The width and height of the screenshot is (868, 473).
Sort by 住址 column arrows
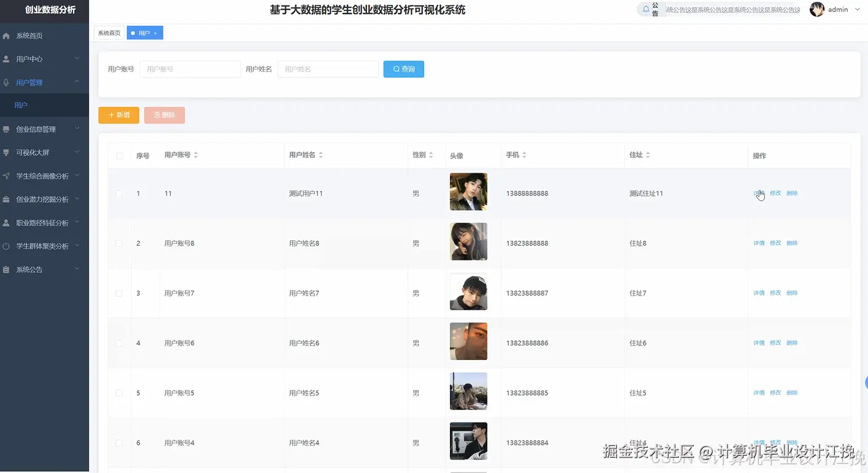[x=648, y=155]
